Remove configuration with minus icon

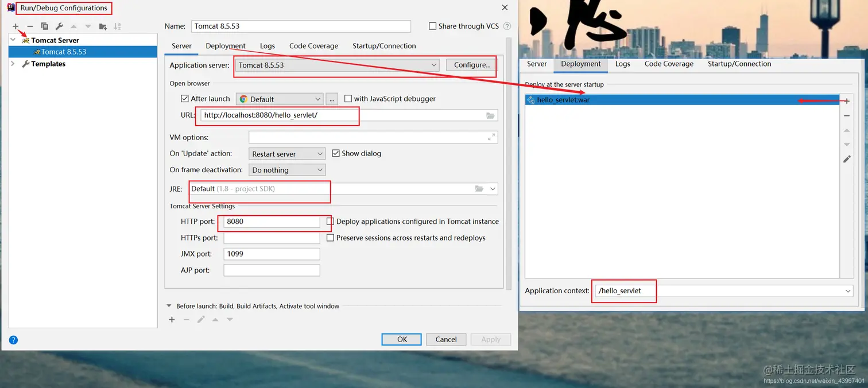click(x=30, y=26)
